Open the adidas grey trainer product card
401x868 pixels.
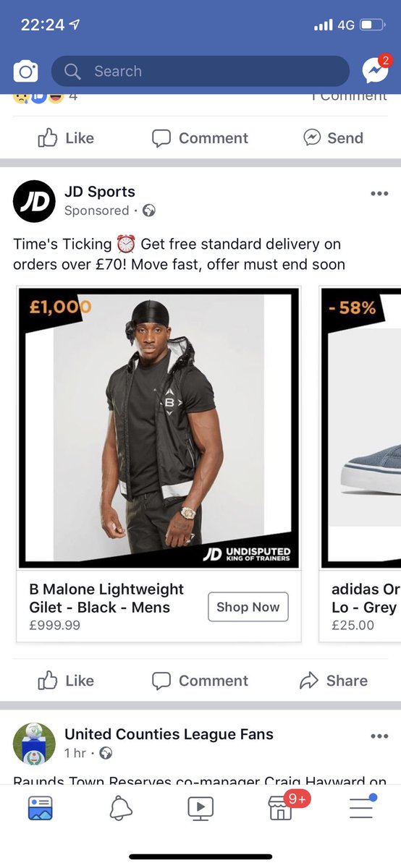pyautogui.click(x=360, y=463)
